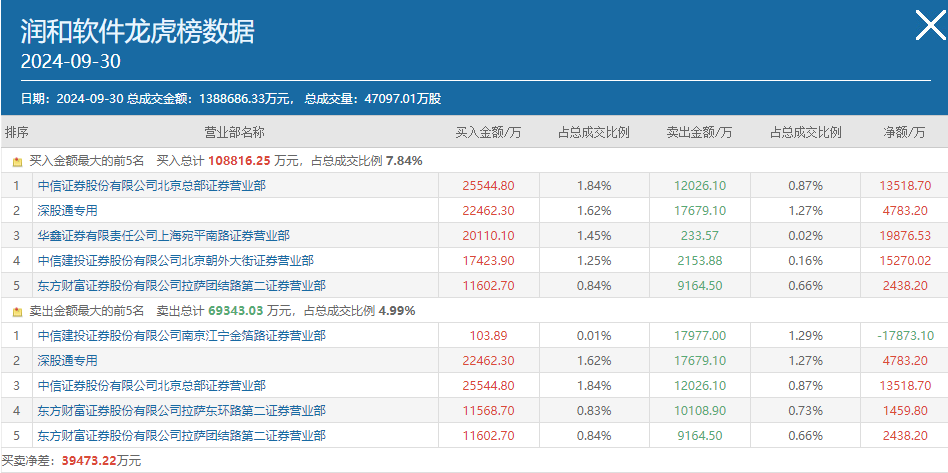Open 深股通专用 link in the 卖出金额最大 section
This screenshot has width=948, height=473.
click(67, 360)
